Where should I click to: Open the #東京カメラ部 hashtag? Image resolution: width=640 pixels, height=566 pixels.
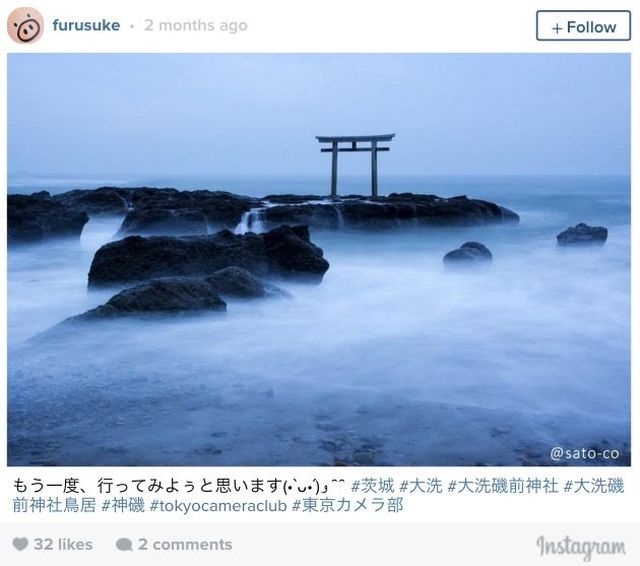coord(348,505)
